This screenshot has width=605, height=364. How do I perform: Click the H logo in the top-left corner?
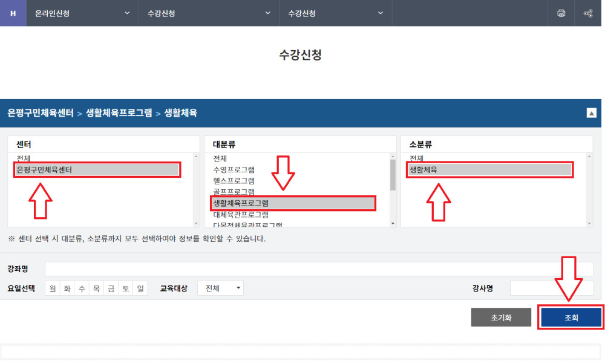(12, 13)
